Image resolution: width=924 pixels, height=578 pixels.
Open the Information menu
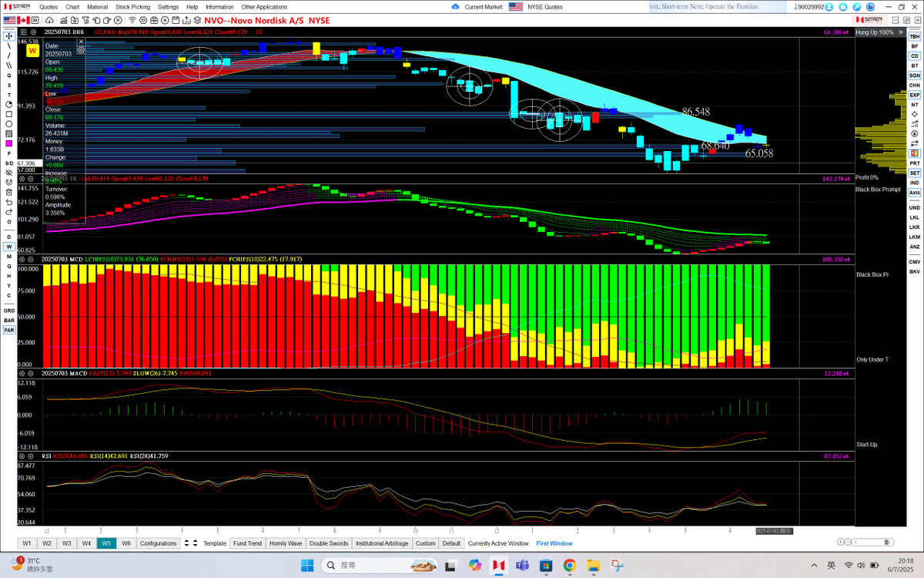219,7
